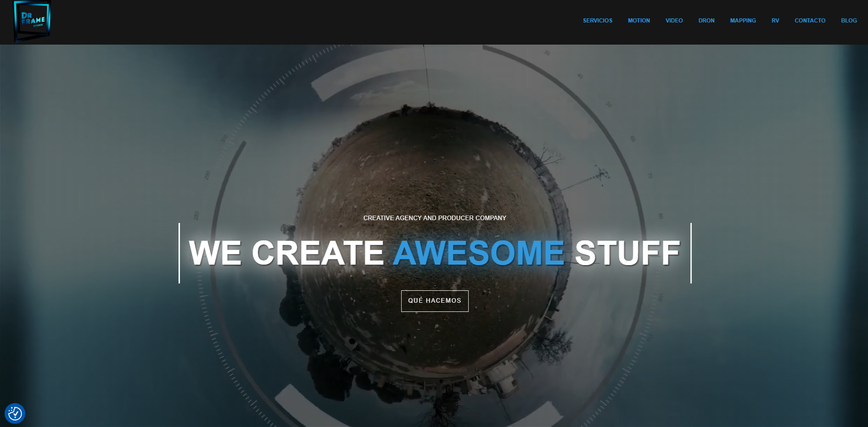Open the BLOG link
Viewport: 868px width, 427px height.
coord(849,21)
